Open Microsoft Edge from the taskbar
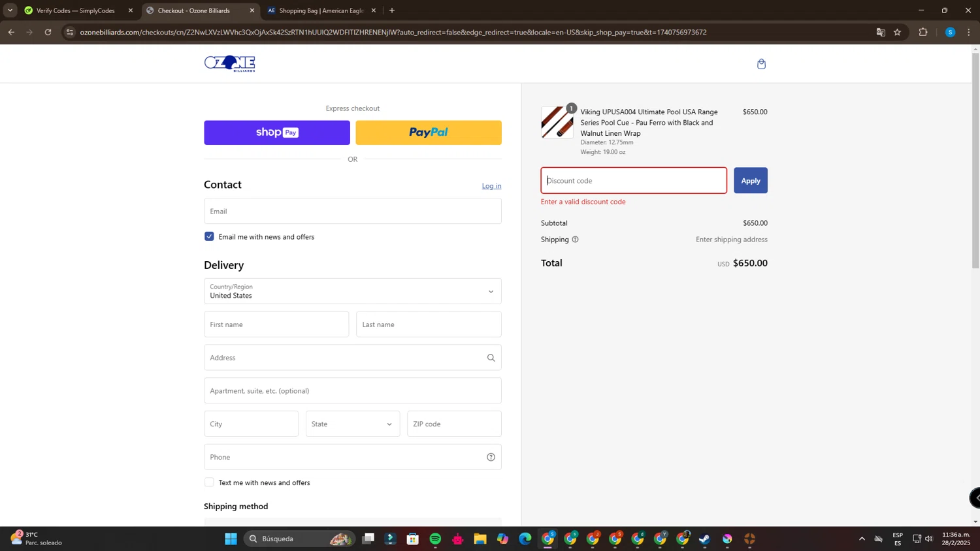The width and height of the screenshot is (980, 551). pos(525,539)
